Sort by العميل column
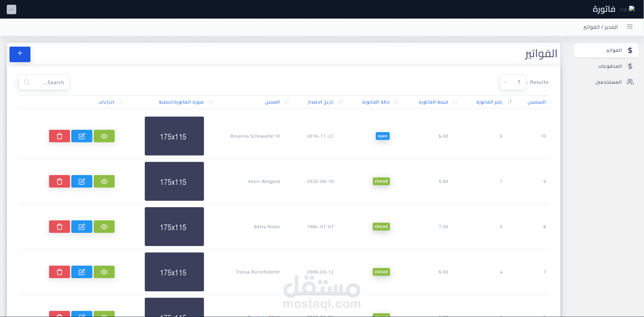 tap(273, 102)
